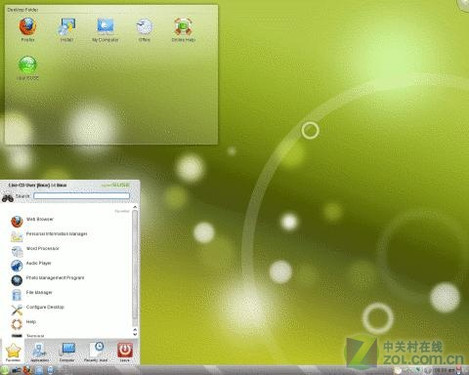Click the green openSUSE start button
The height and width of the screenshot is (375, 469).
tap(4, 370)
